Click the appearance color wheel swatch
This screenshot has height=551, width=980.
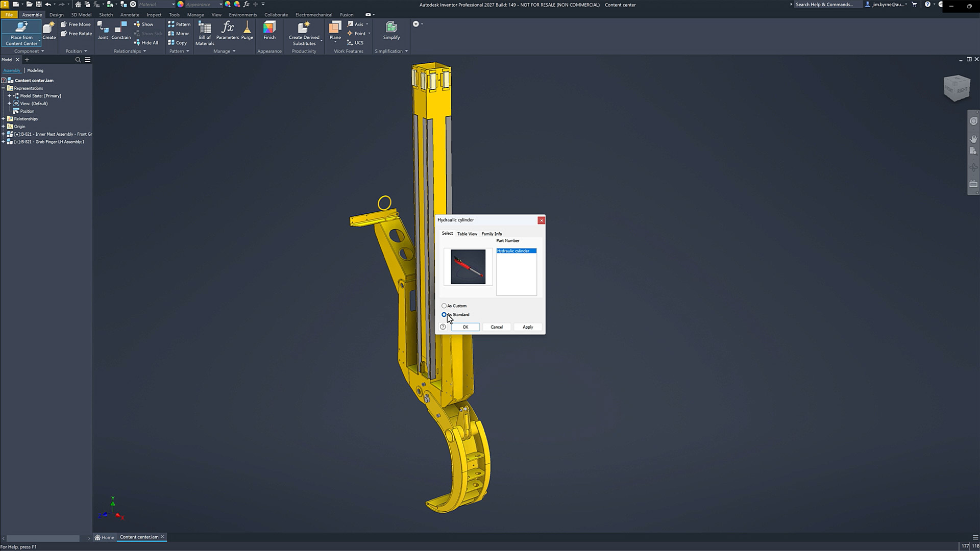point(181,4)
